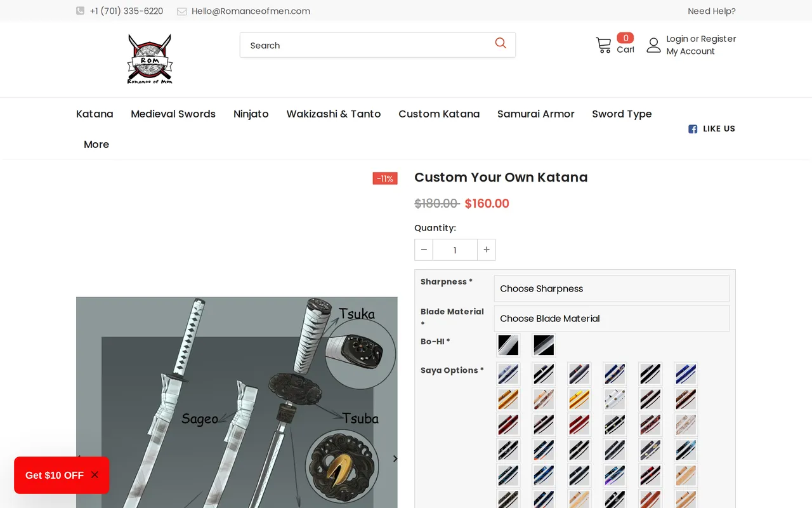This screenshot has height=508, width=812.
Task: Choose the pale cream patterned saya swatch
Action: 686,425
